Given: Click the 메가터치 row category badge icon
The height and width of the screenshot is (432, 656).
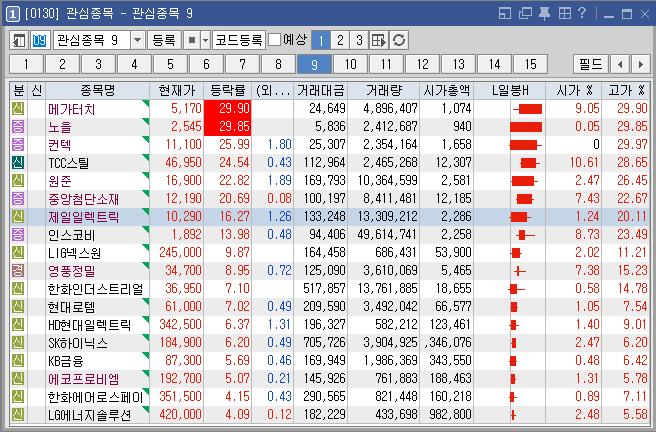Looking at the screenshot, I should pyautogui.click(x=18, y=109).
